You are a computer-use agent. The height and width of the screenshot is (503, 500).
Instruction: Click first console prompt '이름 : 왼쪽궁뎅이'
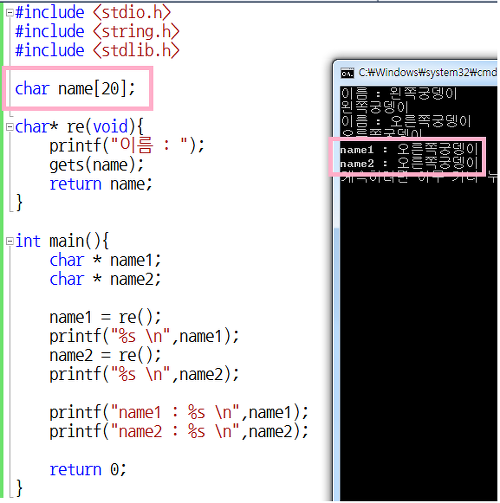pos(399,93)
